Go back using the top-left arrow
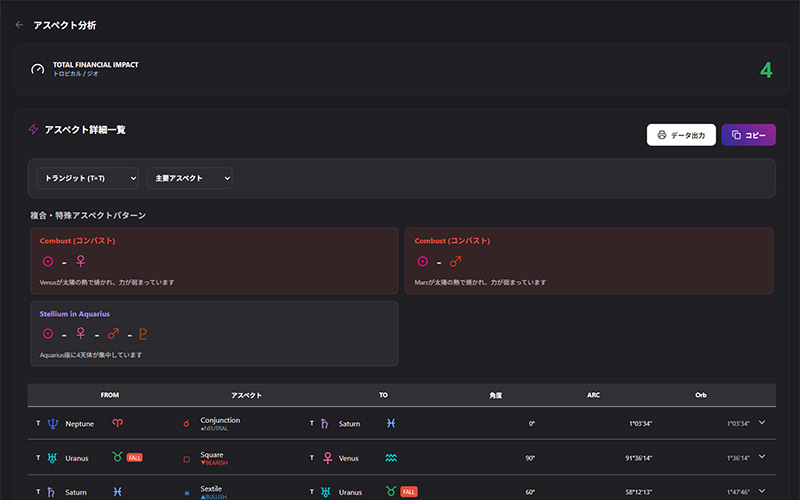The height and width of the screenshot is (500, 800). point(20,25)
